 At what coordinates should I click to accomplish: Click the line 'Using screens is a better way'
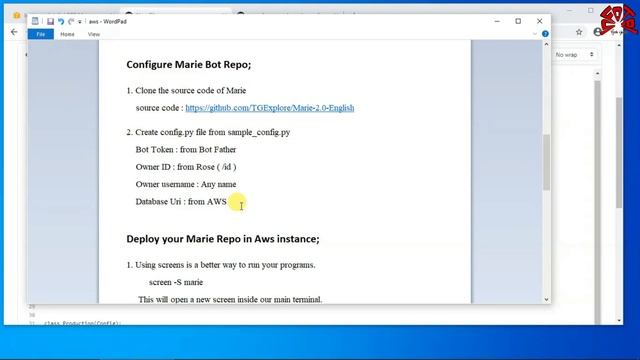click(x=225, y=265)
